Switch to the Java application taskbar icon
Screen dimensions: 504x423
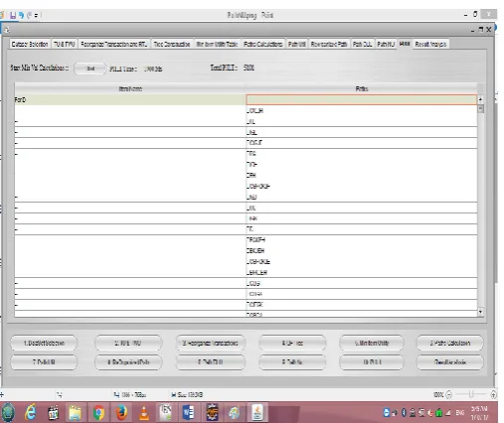[x=257, y=413]
